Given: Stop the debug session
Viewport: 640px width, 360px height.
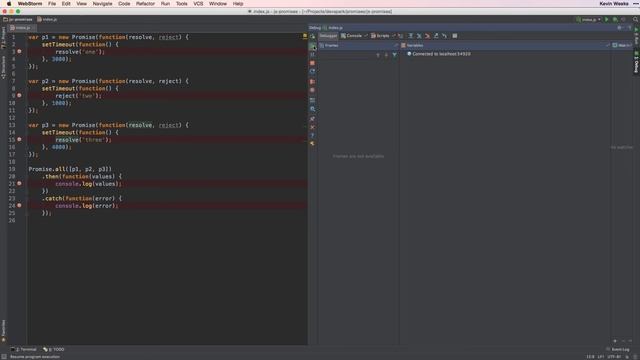Looking at the screenshot, I should [312, 63].
